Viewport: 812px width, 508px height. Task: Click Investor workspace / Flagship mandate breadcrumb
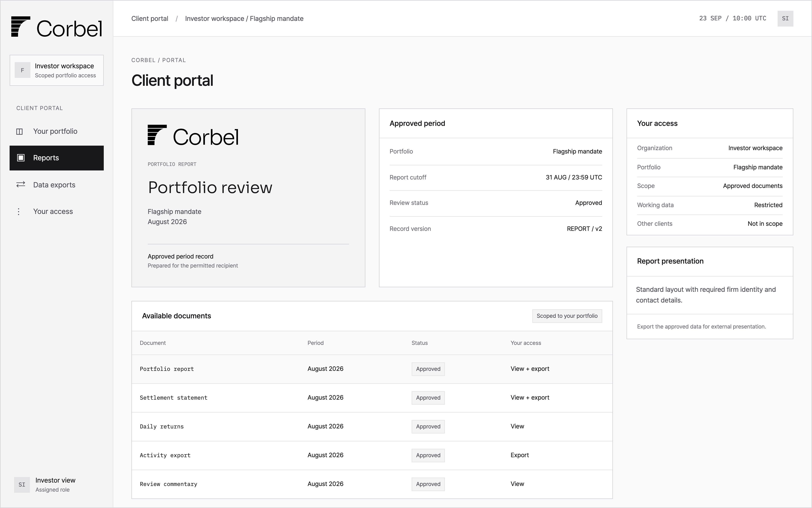244,18
